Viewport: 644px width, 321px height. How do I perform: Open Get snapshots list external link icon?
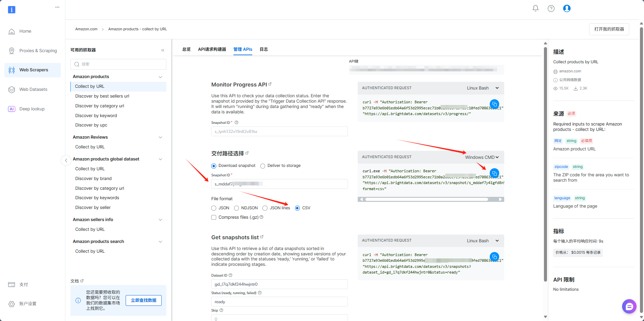(x=262, y=237)
